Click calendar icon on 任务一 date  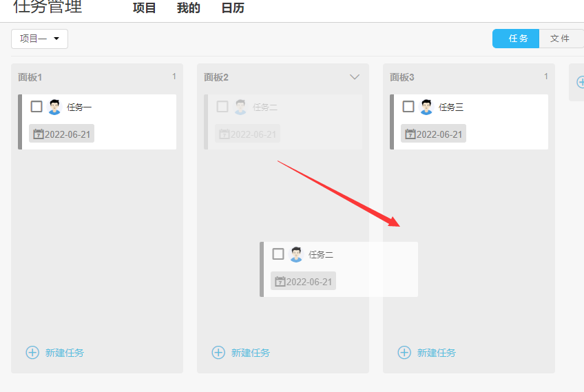point(38,134)
